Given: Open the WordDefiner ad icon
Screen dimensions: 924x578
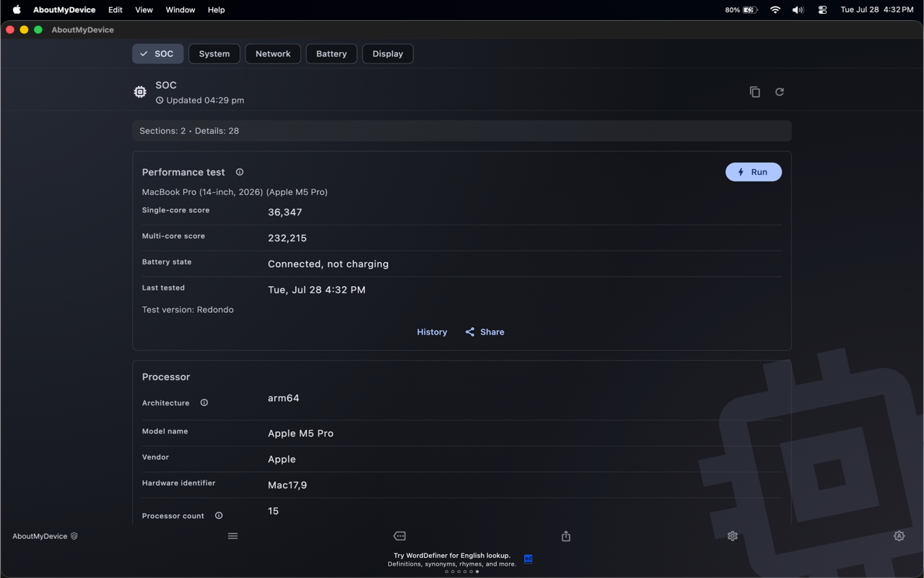Looking at the screenshot, I should 528,559.
